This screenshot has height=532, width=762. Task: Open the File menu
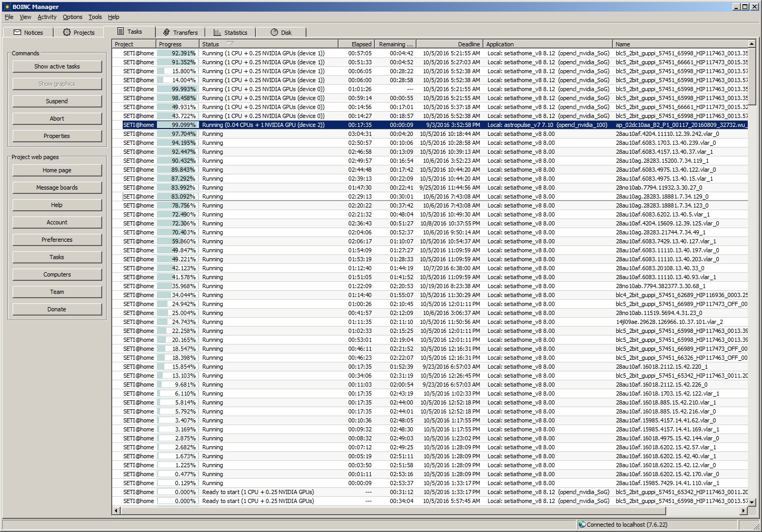coord(9,17)
